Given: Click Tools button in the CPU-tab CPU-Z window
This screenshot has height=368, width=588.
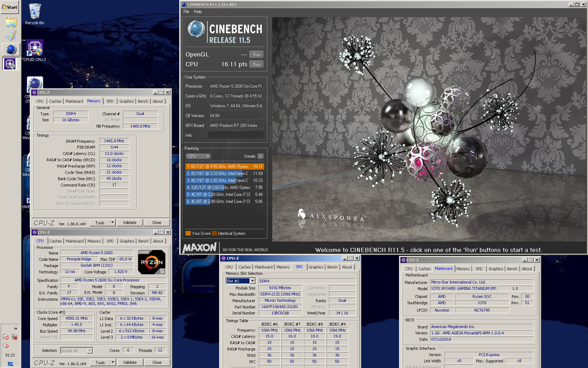Looking at the screenshot, I should tap(100, 362).
